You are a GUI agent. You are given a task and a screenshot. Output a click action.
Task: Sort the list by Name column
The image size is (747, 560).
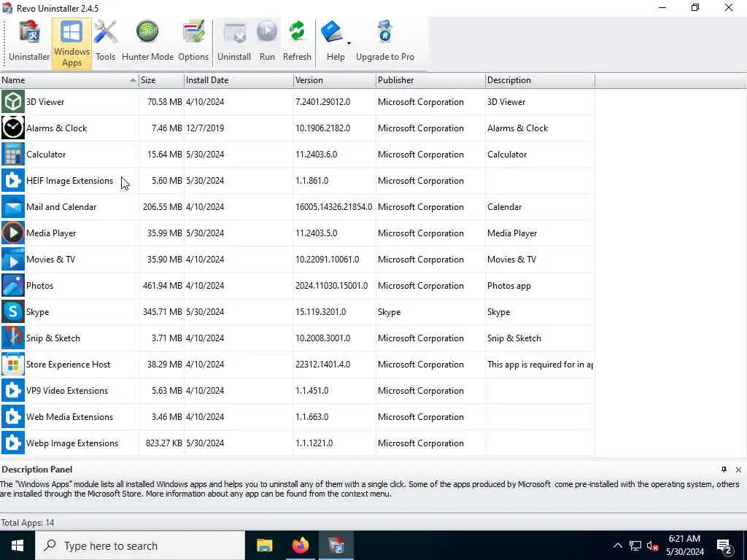[69, 80]
